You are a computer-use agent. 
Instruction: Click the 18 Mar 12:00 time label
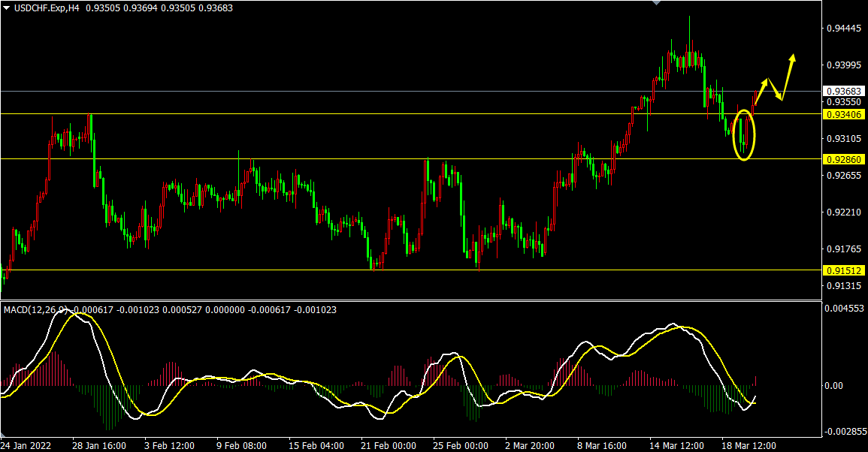click(x=749, y=446)
